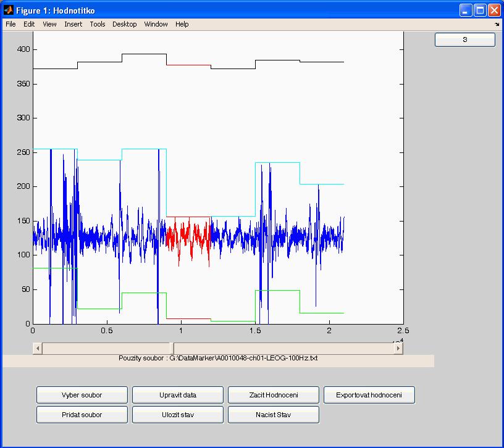The image size is (504, 448).
Task: Close the Figure 1 window
Action: pos(494,10)
